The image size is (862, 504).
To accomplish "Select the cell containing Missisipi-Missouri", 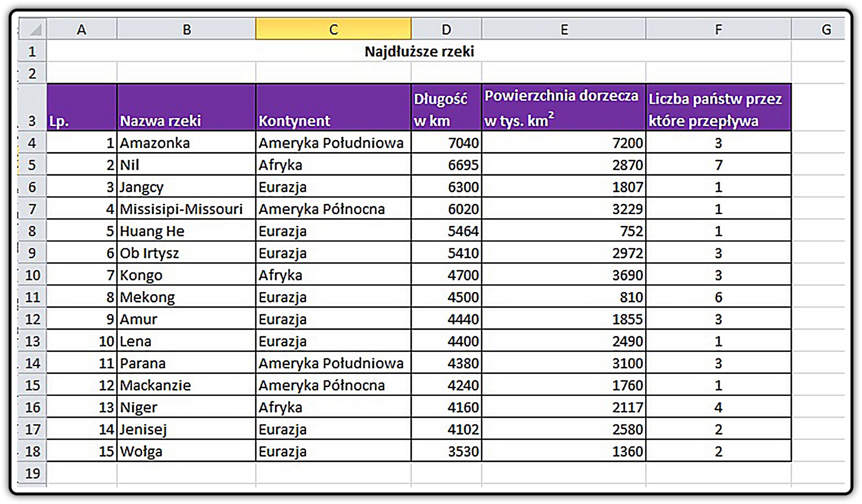I will [186, 209].
